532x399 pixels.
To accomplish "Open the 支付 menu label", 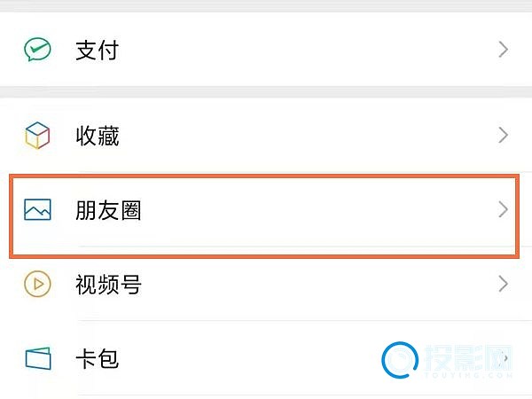I will 97,50.
